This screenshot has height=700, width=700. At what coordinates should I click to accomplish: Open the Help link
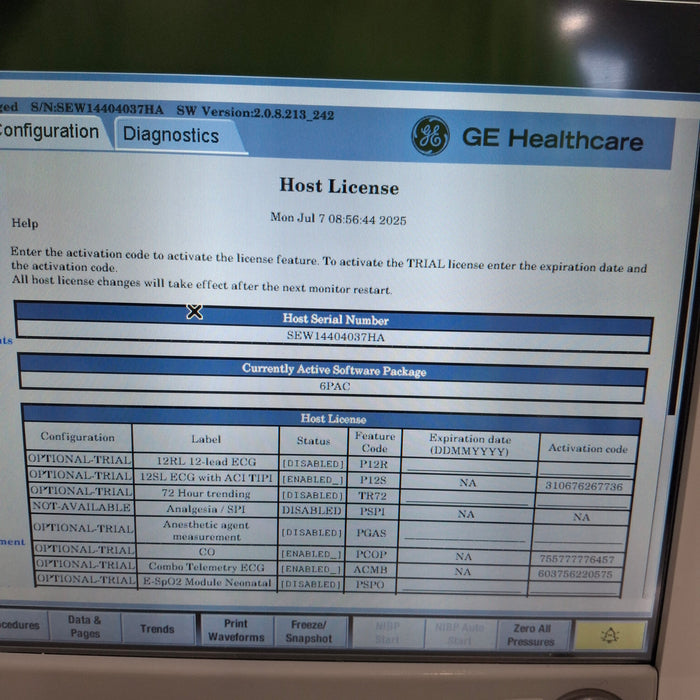[25, 223]
